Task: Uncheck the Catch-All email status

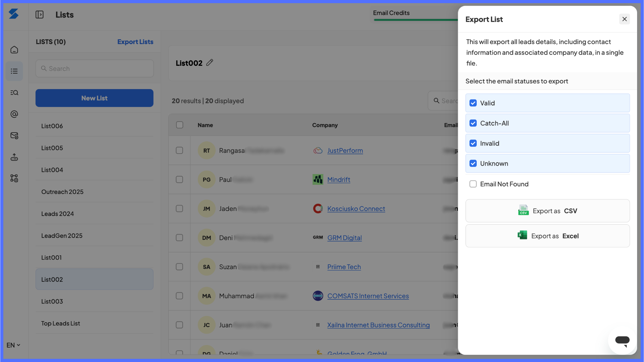Action: pyautogui.click(x=473, y=123)
